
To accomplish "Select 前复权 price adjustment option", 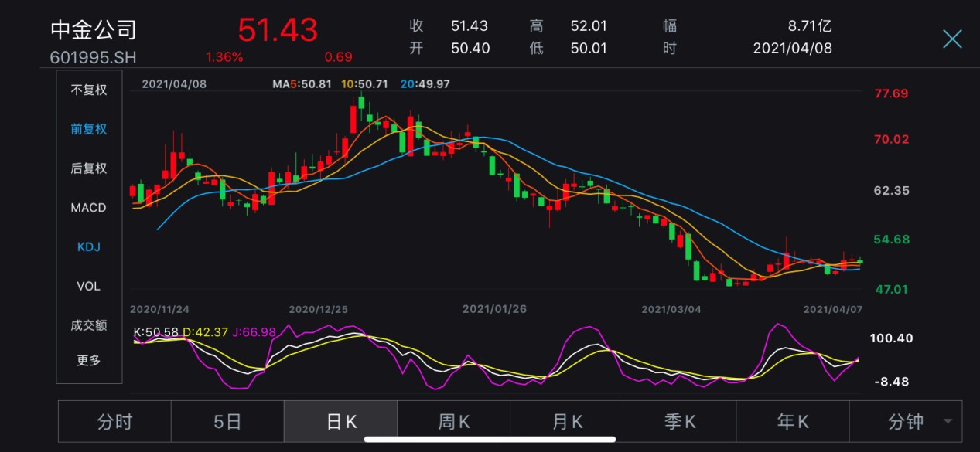I will 89,130.
